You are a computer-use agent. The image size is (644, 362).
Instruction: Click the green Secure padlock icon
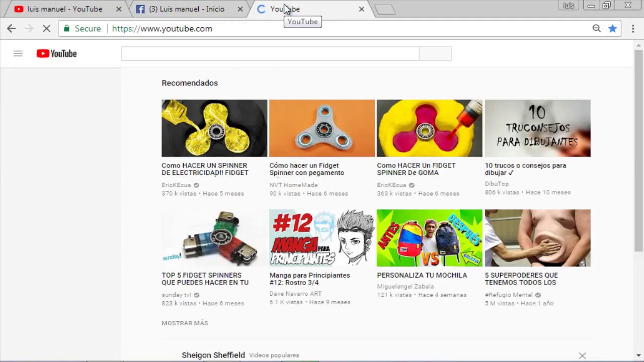click(66, 29)
